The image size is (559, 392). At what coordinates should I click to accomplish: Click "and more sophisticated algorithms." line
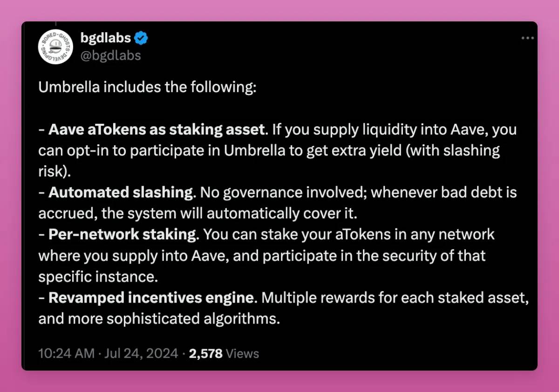(159, 318)
